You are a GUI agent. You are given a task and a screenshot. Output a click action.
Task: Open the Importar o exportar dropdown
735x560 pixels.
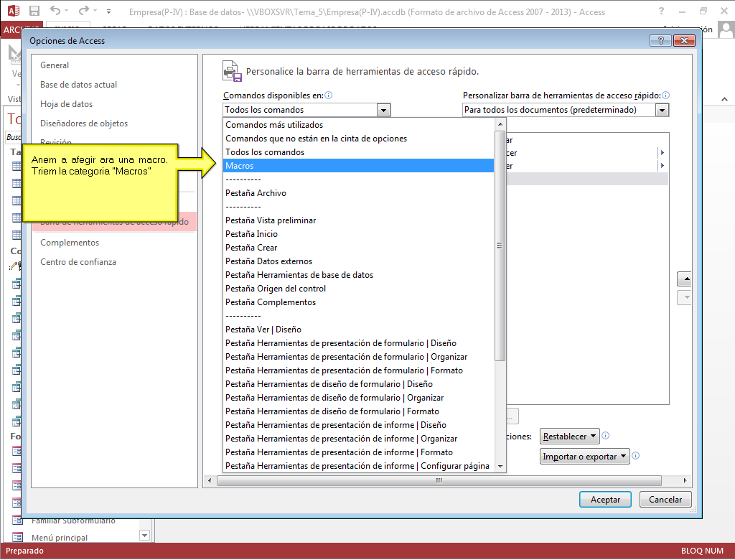click(584, 457)
